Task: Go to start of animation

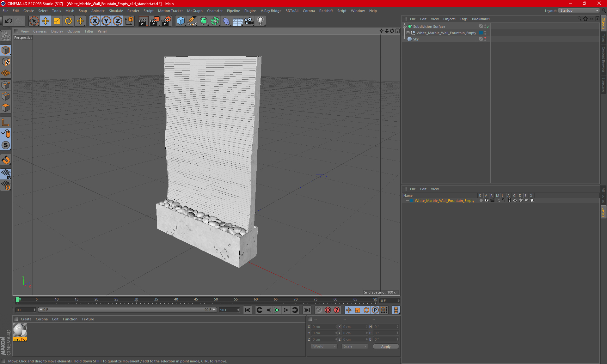Action: click(x=248, y=310)
